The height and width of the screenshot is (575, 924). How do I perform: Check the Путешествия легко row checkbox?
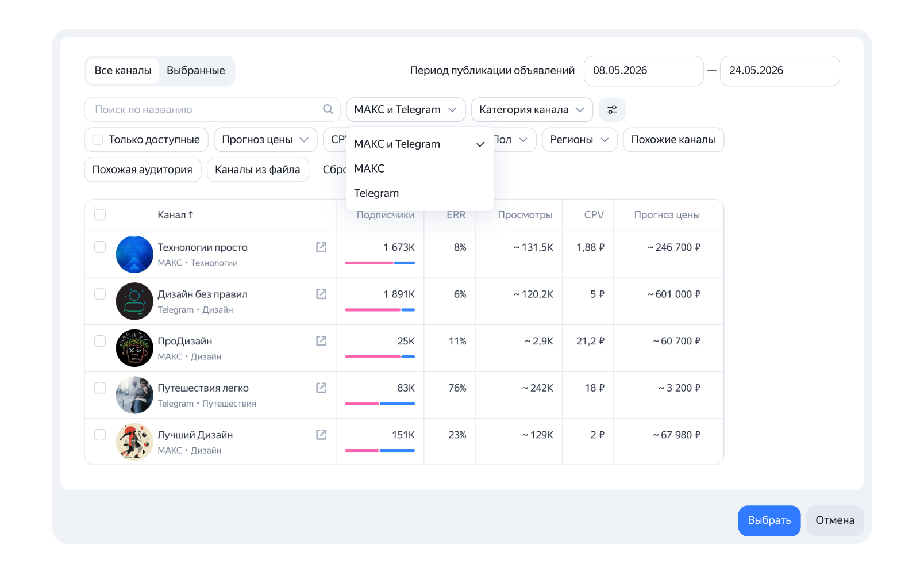click(100, 388)
